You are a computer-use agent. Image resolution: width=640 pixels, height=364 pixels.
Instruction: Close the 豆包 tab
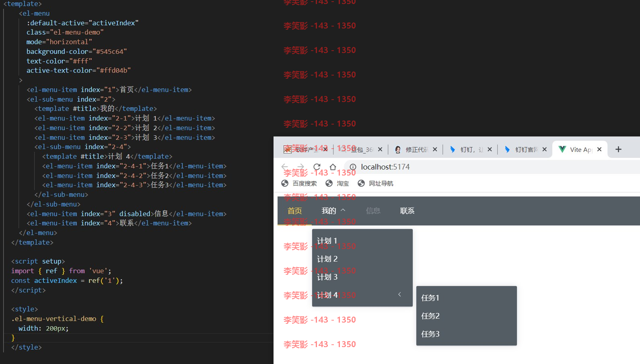(380, 149)
